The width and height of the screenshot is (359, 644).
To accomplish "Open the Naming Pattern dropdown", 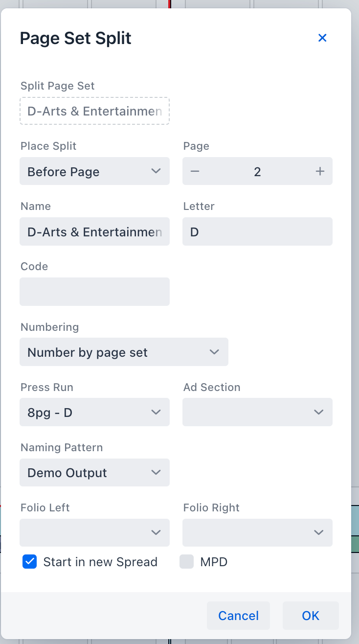I will tap(94, 473).
